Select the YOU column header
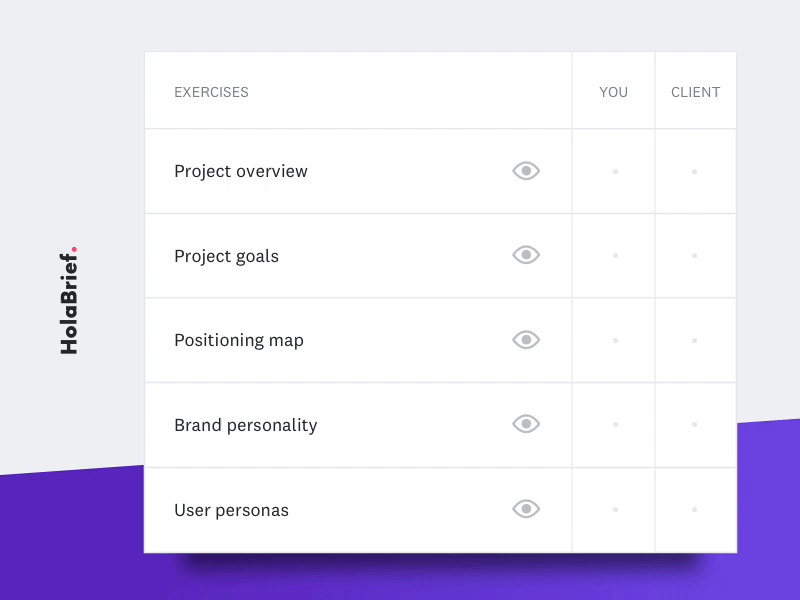This screenshot has height=600, width=800. click(x=613, y=91)
